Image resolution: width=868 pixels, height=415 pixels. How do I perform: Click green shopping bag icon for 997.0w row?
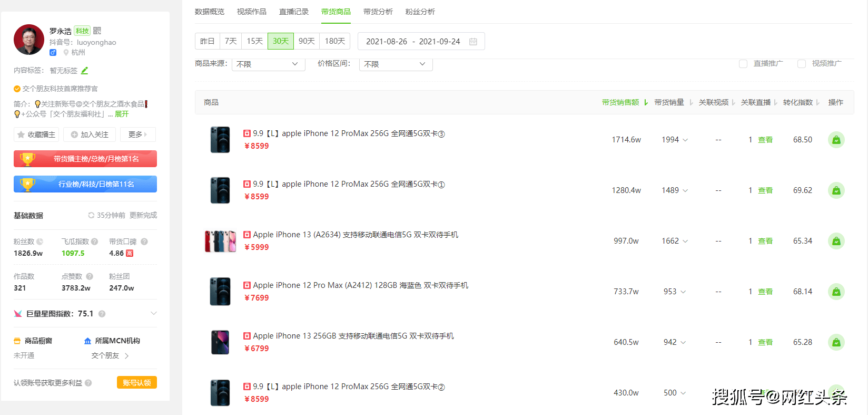(x=836, y=241)
